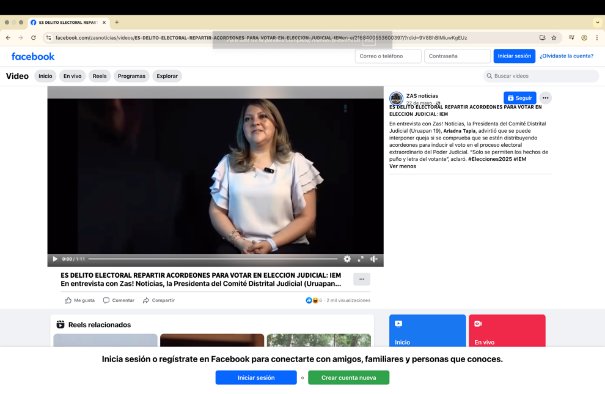Click the browser address bar URL
The image size is (605, 394).
(x=261, y=38)
